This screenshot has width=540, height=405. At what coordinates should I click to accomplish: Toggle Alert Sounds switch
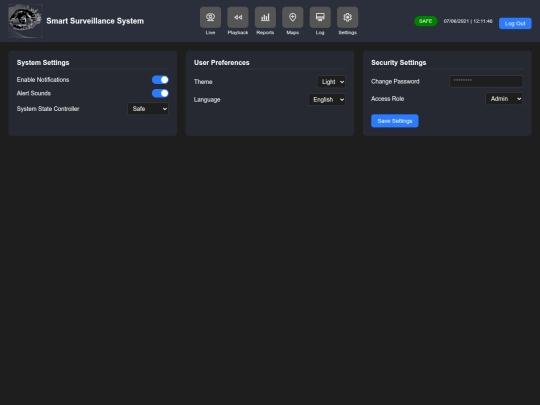pyautogui.click(x=160, y=93)
